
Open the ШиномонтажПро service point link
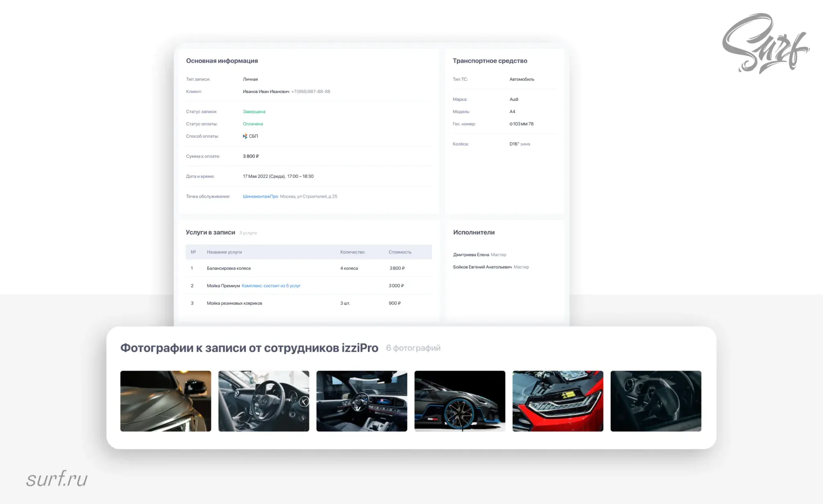(x=260, y=196)
